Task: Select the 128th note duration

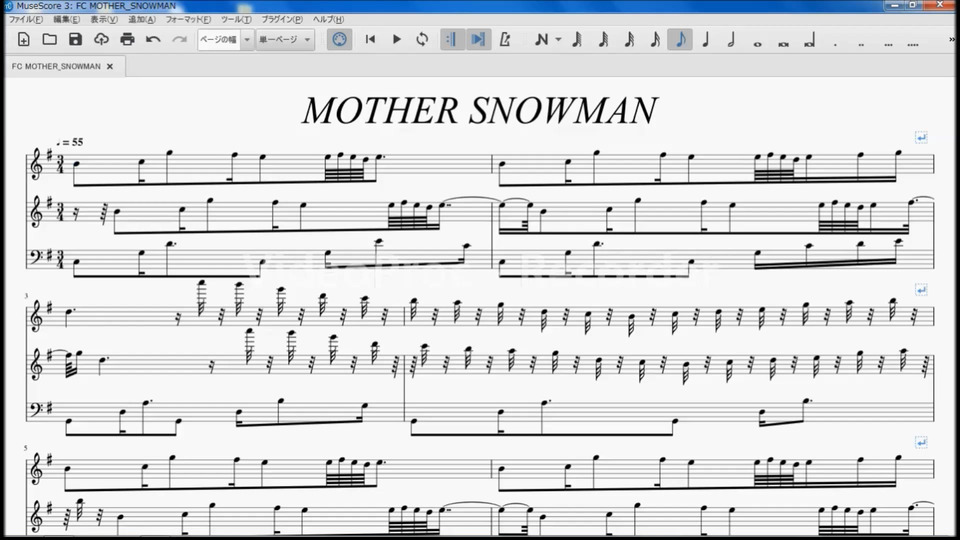Action: pos(576,40)
